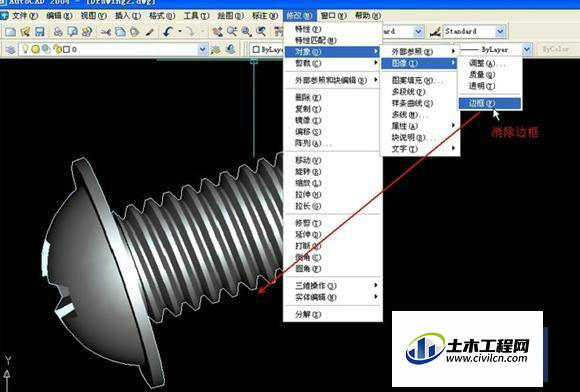This screenshot has width=580, height=392.
Task: Click the Open file icon
Action: click(x=25, y=32)
